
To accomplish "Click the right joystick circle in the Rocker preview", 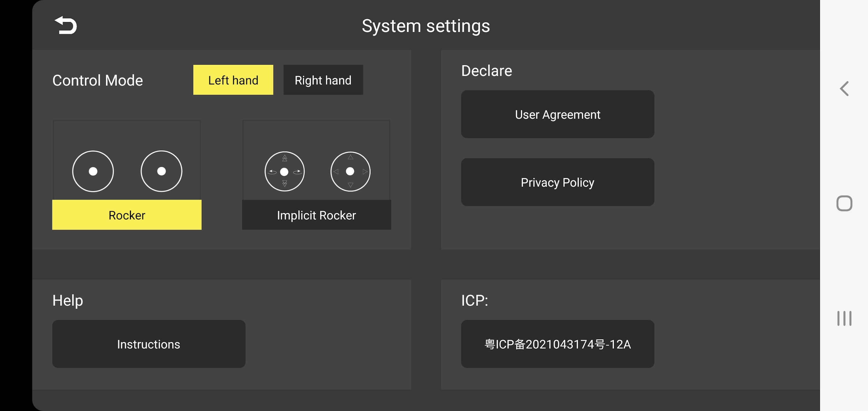I will coord(161,171).
